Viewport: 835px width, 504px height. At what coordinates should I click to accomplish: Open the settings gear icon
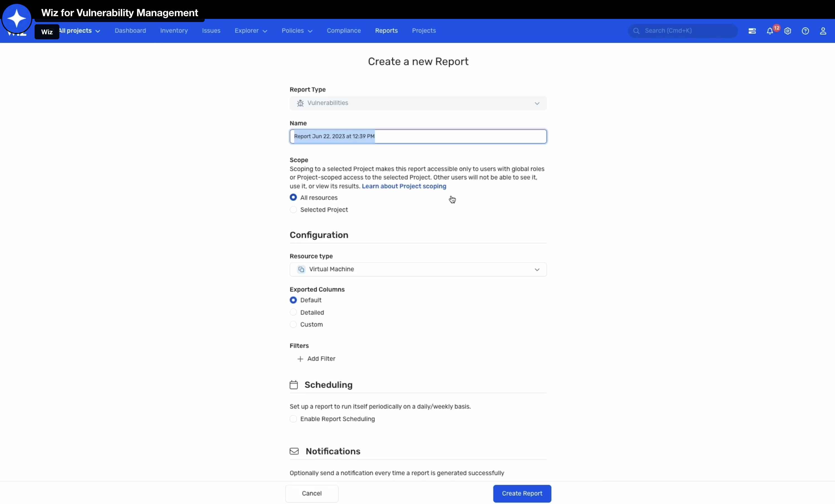[788, 31]
